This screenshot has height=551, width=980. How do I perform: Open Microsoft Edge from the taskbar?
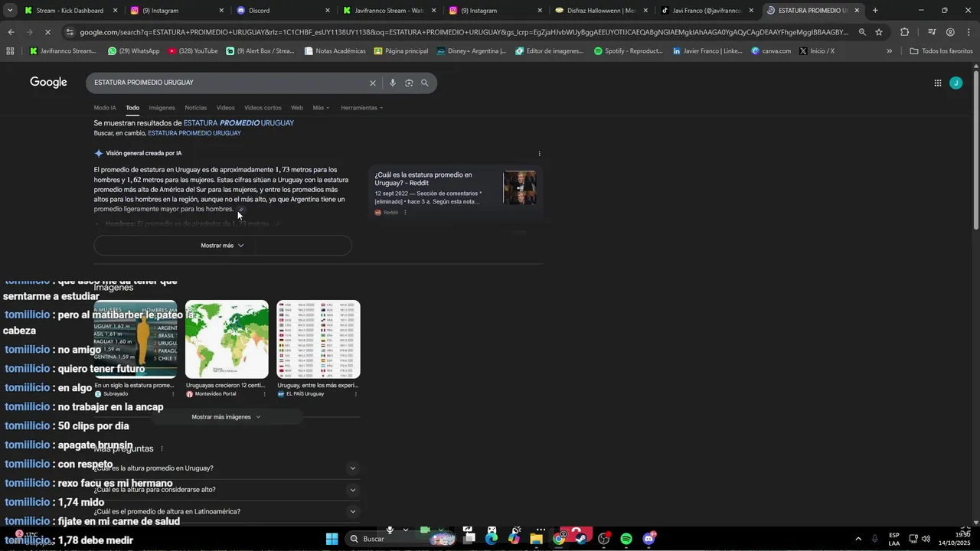click(x=492, y=539)
